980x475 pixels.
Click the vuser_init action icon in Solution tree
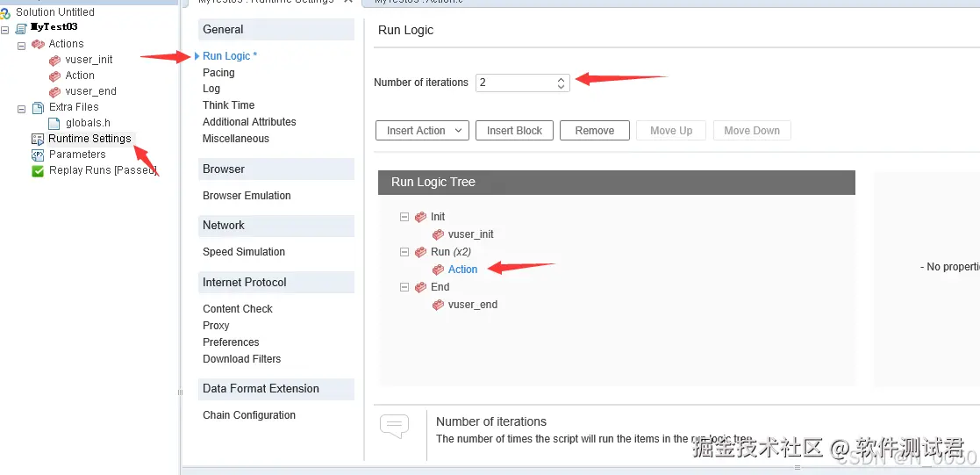[x=55, y=60]
